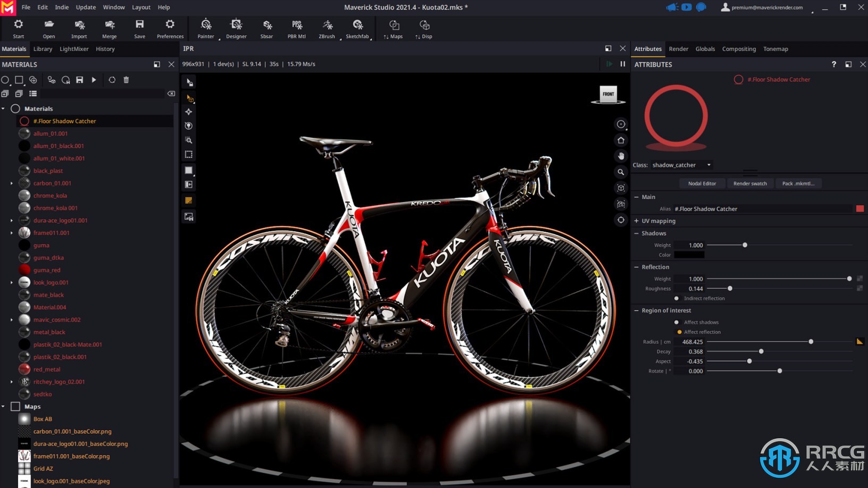Click the Roughness slider

point(779,288)
